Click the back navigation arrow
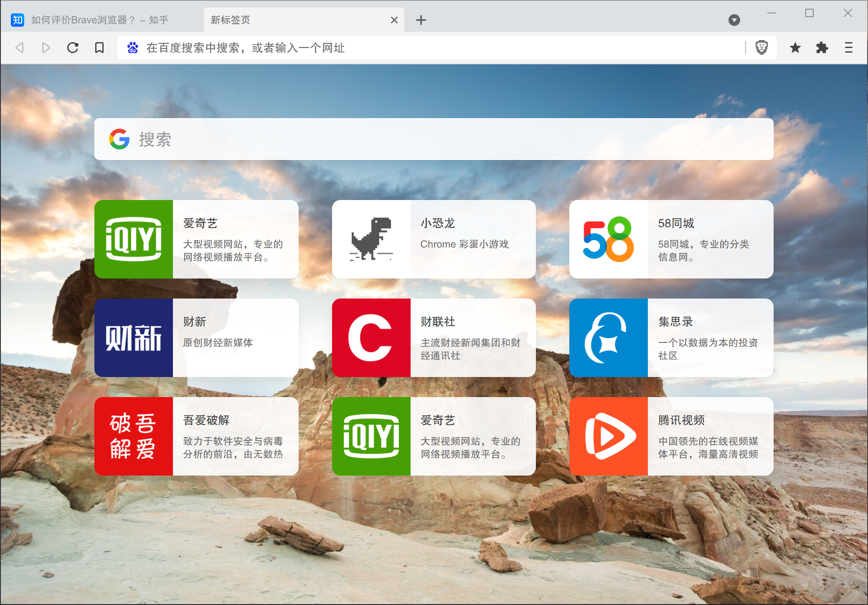The height and width of the screenshot is (605, 868). coord(20,48)
